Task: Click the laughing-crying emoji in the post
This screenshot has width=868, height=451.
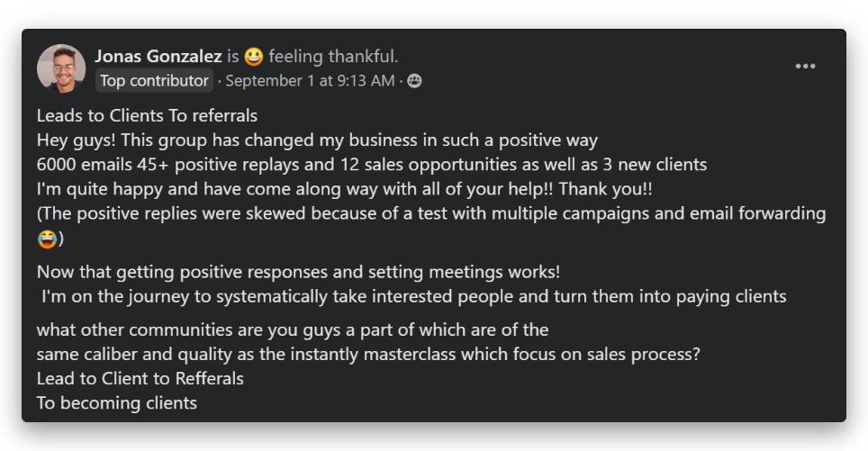Action: click(x=47, y=239)
